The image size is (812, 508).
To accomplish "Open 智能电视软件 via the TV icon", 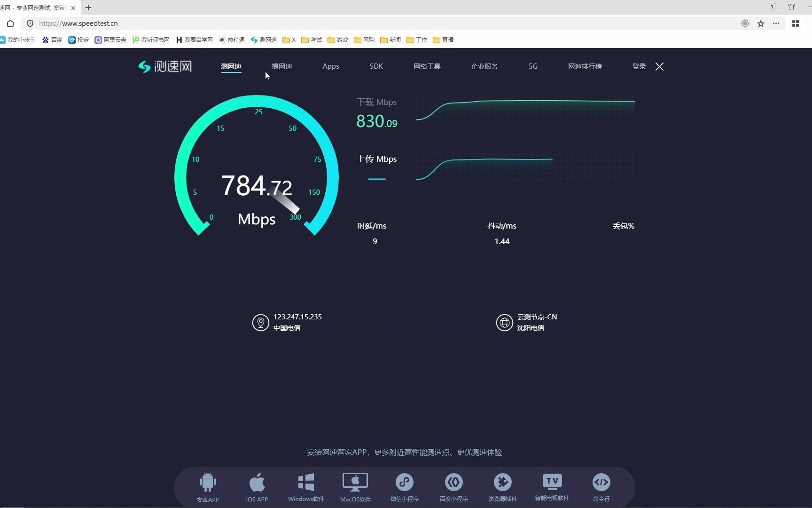I will tap(551, 481).
